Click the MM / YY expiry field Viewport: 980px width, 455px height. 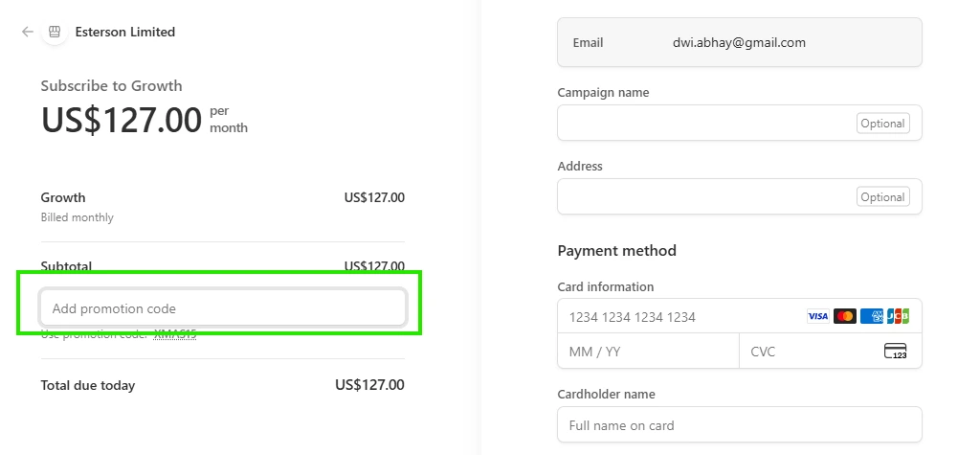[648, 352]
